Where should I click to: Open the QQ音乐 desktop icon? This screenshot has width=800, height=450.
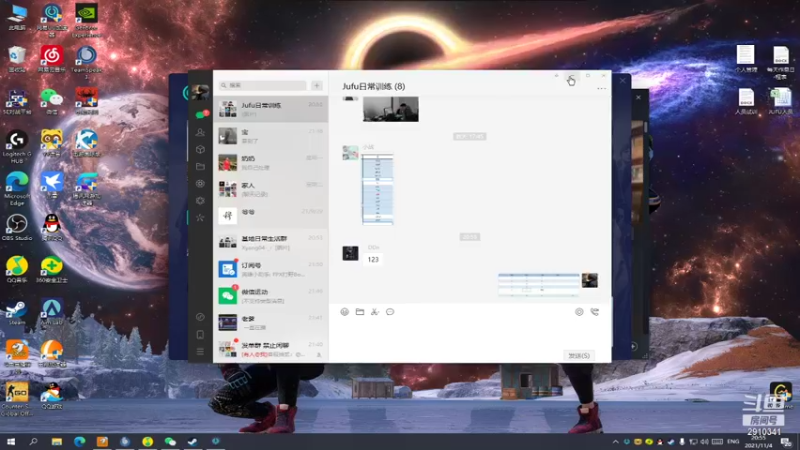pos(17,269)
